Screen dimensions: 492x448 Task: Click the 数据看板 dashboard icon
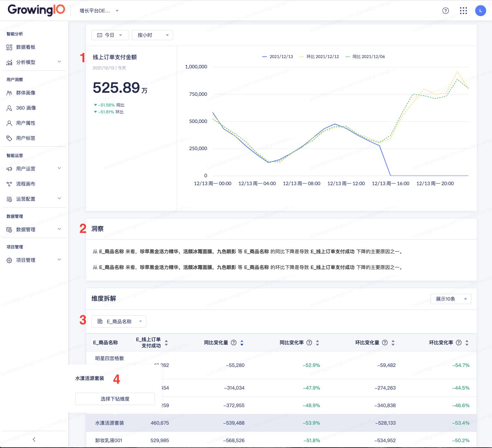point(9,47)
